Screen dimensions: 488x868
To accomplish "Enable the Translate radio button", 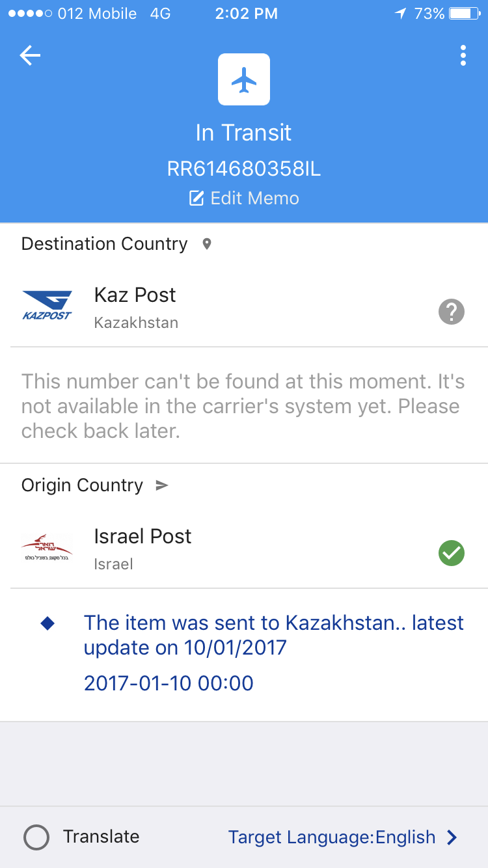I will 36,837.
